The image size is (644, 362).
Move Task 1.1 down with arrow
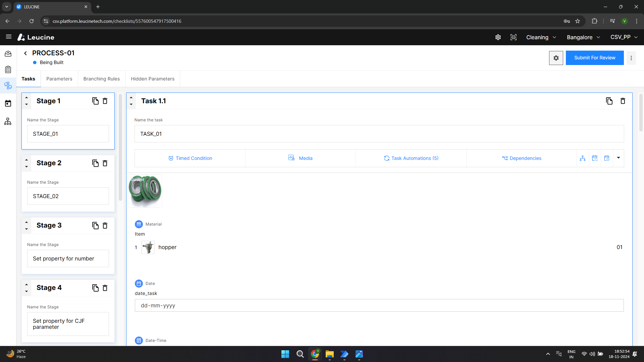coord(131,104)
